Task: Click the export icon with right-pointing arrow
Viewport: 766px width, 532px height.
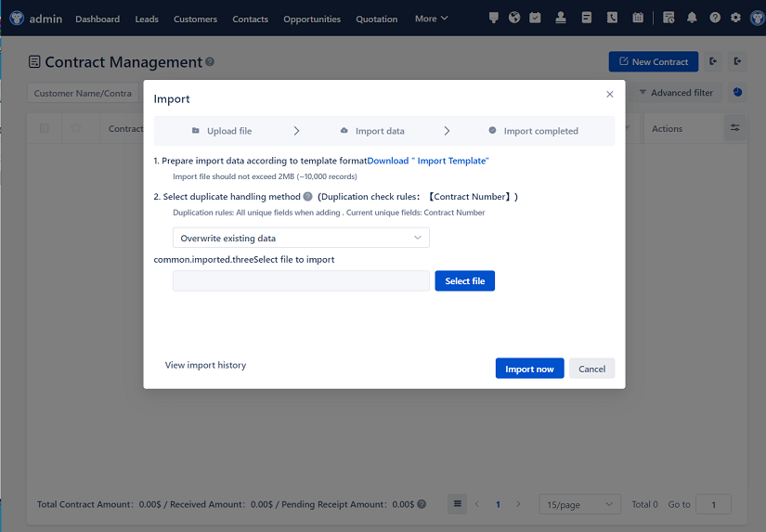Action: [737, 61]
